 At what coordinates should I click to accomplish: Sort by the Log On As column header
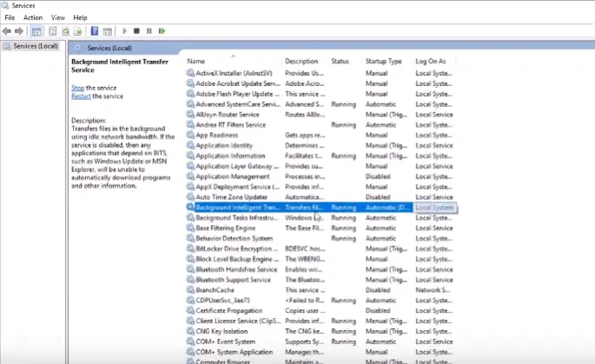[434, 61]
